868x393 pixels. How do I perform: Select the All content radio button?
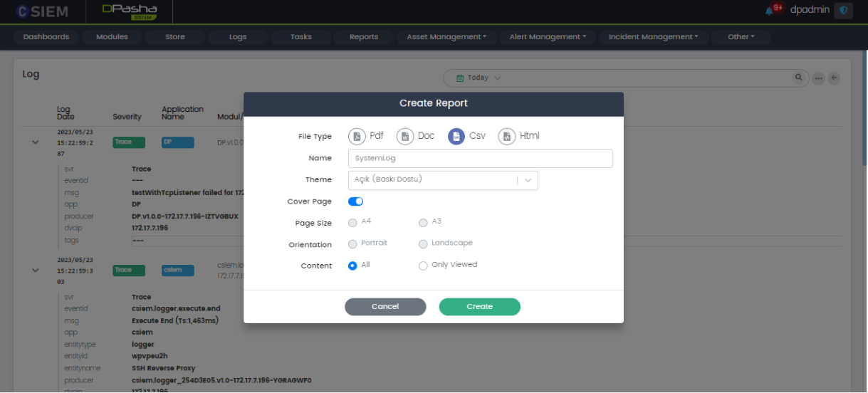[x=352, y=266]
